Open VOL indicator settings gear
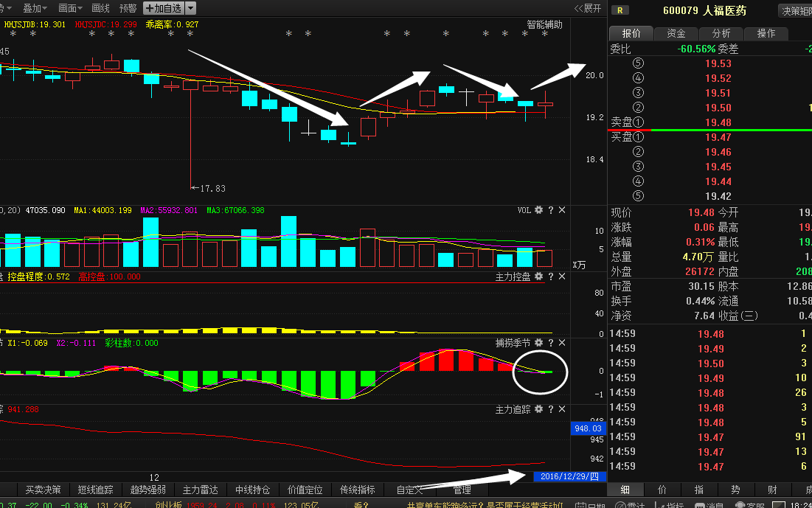812x508 pixels. pos(538,209)
